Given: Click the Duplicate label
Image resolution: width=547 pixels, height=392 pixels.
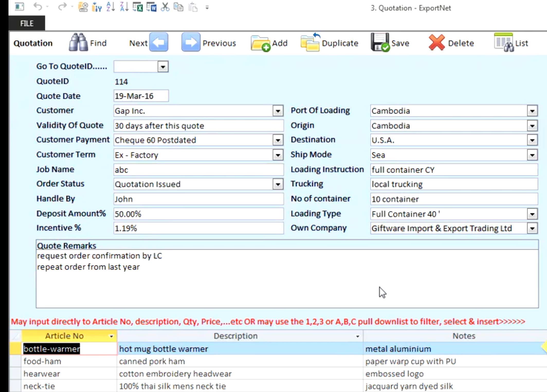Looking at the screenshot, I should (340, 43).
